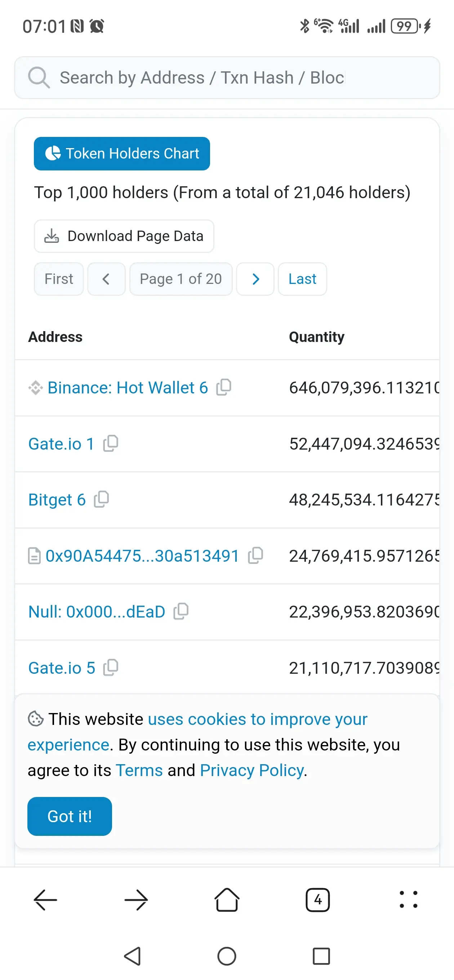Tap Wi-Fi indicator in status bar

[324, 26]
